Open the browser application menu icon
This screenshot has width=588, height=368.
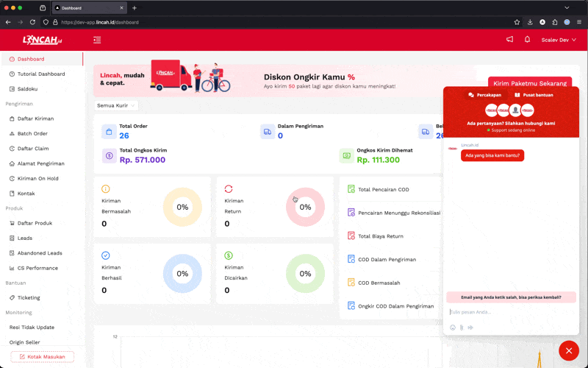point(579,22)
